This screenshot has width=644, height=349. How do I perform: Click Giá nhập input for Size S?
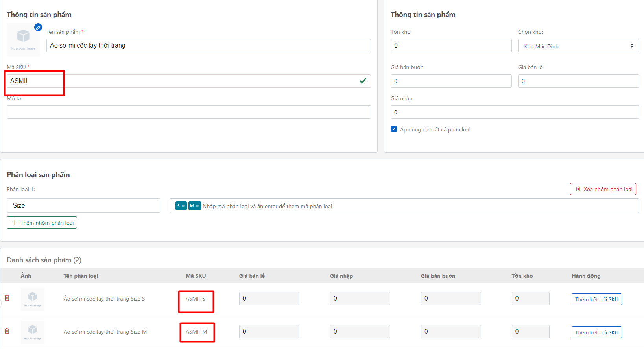(x=360, y=299)
